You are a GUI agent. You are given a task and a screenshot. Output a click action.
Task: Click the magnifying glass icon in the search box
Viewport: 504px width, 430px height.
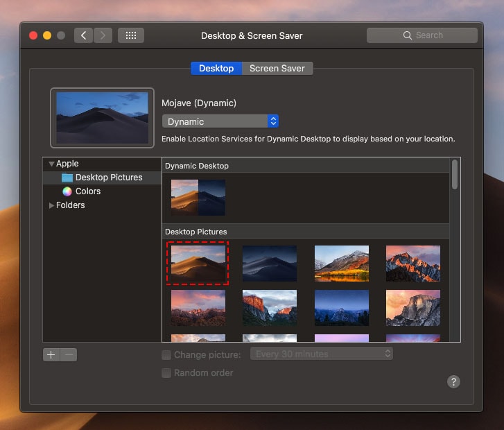coord(407,35)
